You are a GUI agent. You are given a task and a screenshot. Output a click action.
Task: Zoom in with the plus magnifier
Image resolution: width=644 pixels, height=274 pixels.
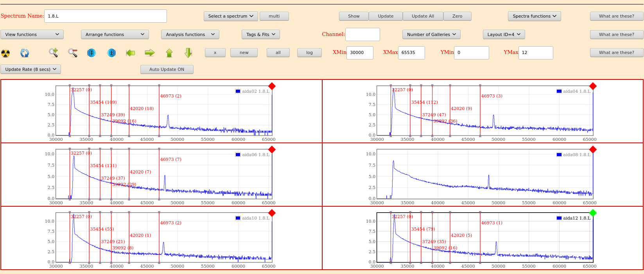53,52
